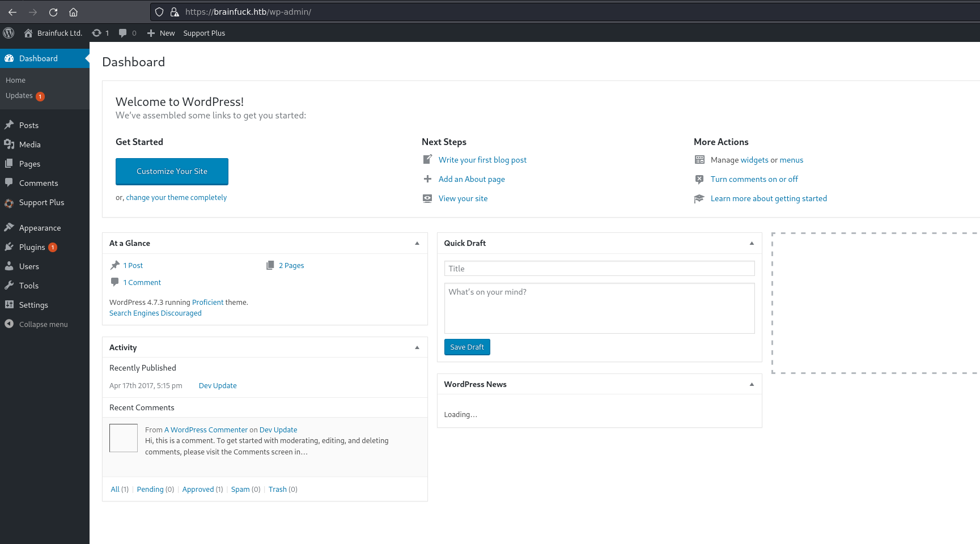
Task: Click the Tools wrench icon in sidebar
Action: point(9,285)
